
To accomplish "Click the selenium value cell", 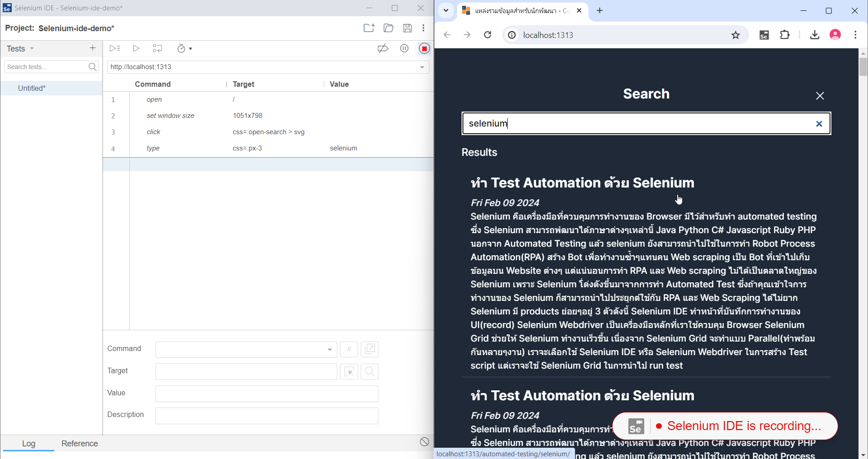I will tap(344, 148).
